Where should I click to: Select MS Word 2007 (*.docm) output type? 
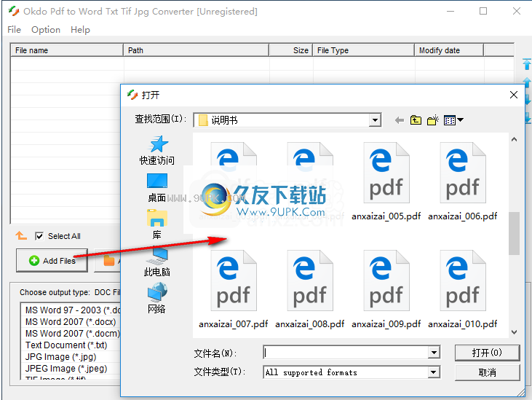click(x=71, y=334)
